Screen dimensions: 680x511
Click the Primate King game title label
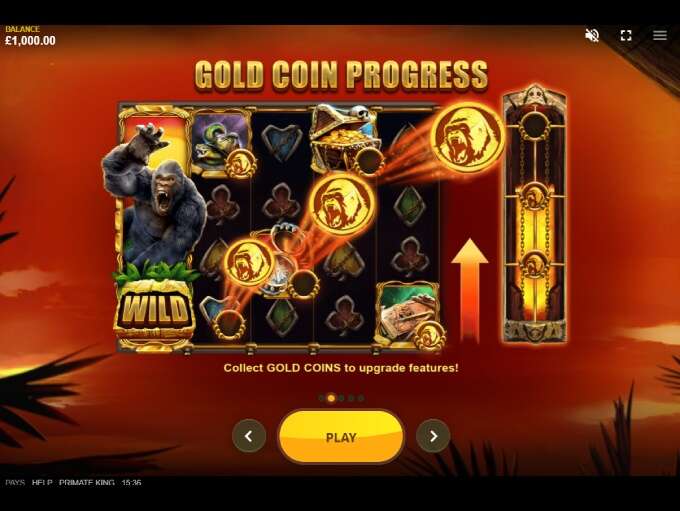87,482
